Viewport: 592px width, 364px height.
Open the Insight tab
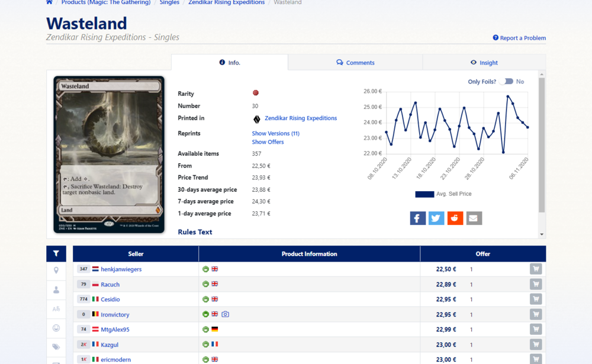(x=484, y=63)
